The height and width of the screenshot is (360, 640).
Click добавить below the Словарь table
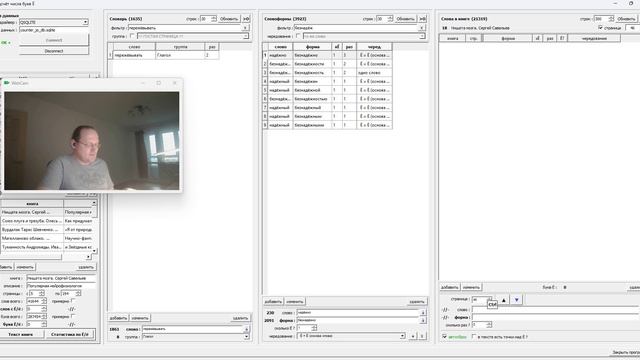pos(118,318)
